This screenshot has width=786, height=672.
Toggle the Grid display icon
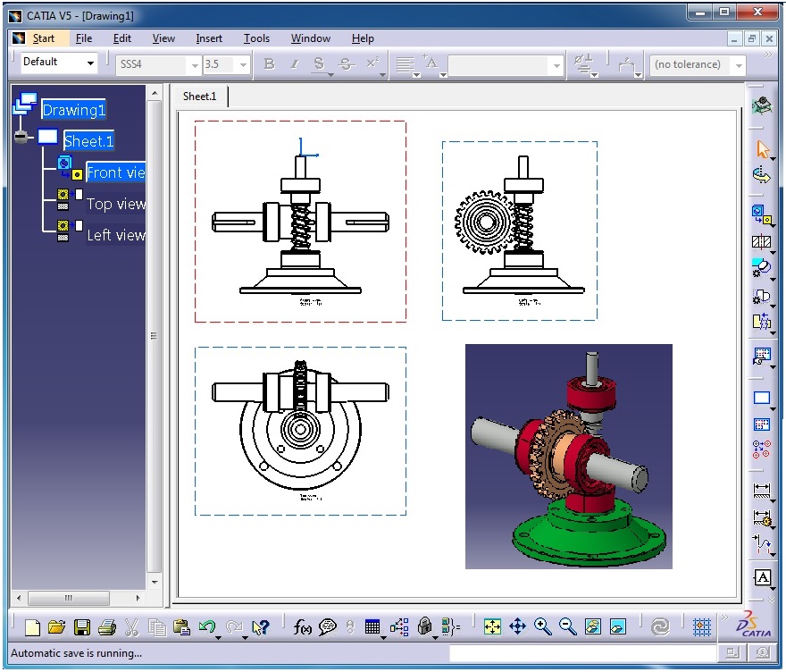[x=702, y=626]
